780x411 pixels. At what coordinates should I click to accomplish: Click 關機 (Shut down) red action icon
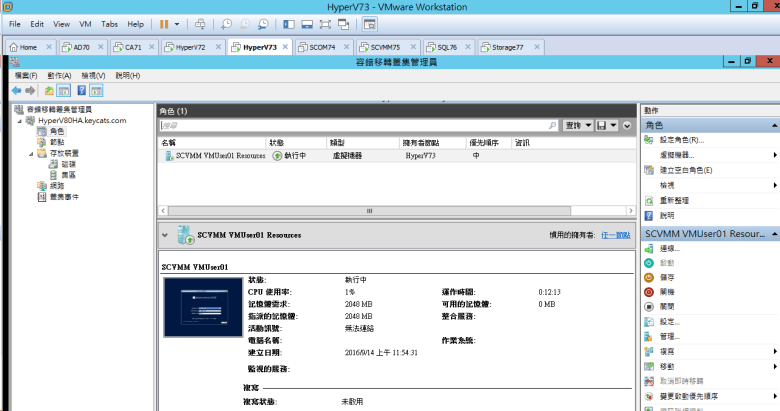click(x=650, y=291)
